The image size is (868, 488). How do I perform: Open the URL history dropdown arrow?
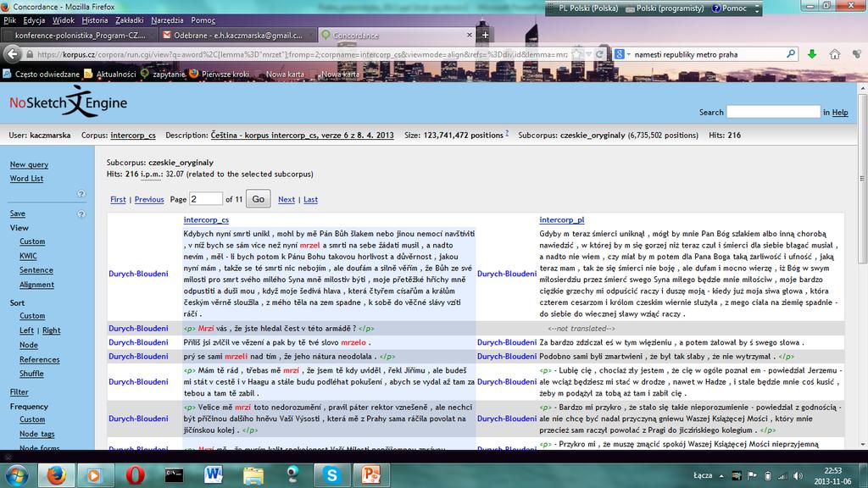[x=588, y=54]
